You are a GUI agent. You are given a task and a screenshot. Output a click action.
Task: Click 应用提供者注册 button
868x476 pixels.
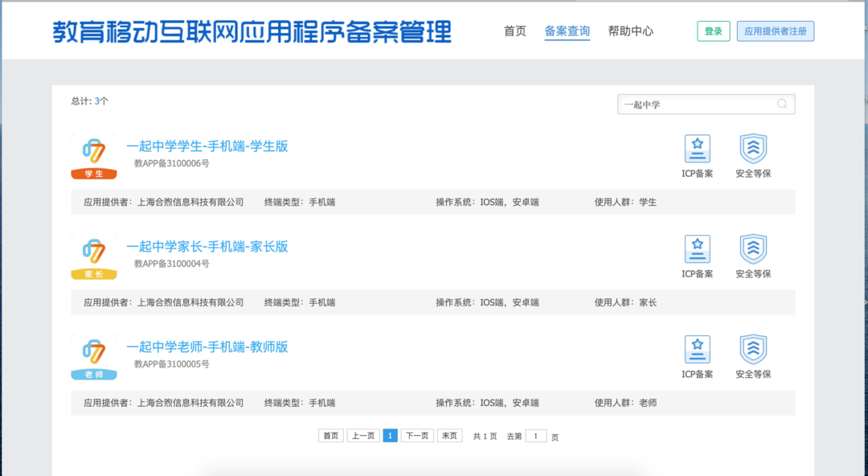point(775,31)
